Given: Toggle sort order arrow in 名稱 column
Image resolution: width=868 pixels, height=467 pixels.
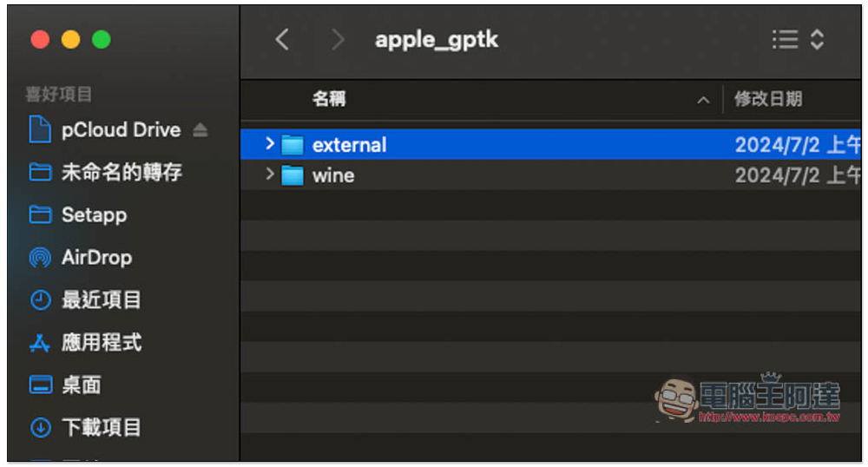Looking at the screenshot, I should pyautogui.click(x=703, y=100).
